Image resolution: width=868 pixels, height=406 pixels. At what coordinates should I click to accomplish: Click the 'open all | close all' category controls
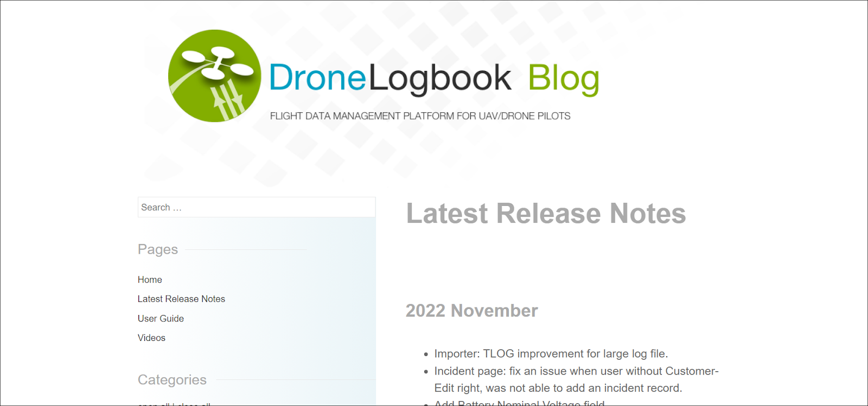(x=174, y=404)
